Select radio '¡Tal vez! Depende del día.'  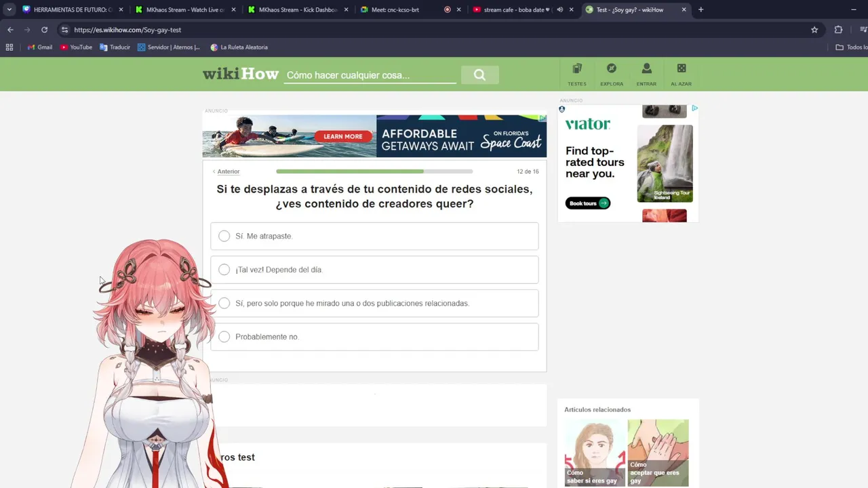224,270
